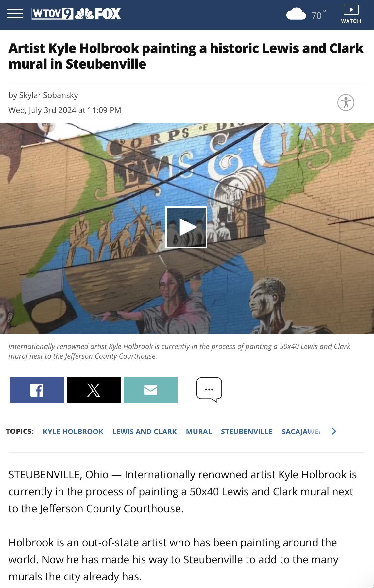Viewport: 374px width, 588px height.
Task: Expand more topics with the right chevron
Action: coord(333,431)
